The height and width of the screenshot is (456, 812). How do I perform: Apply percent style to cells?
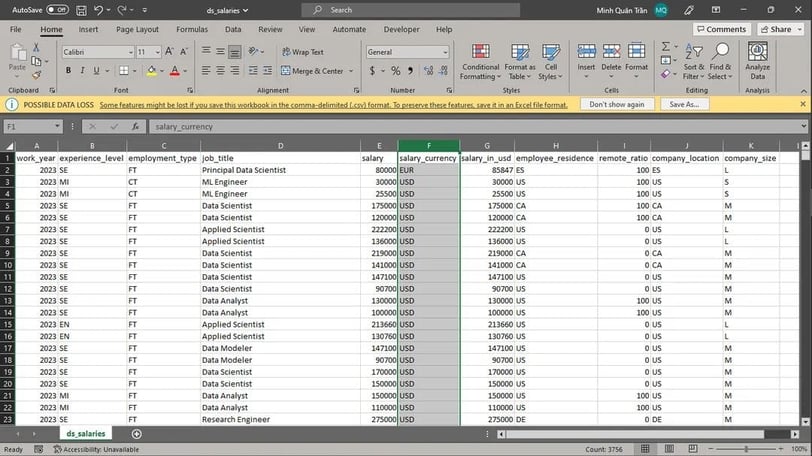point(396,70)
